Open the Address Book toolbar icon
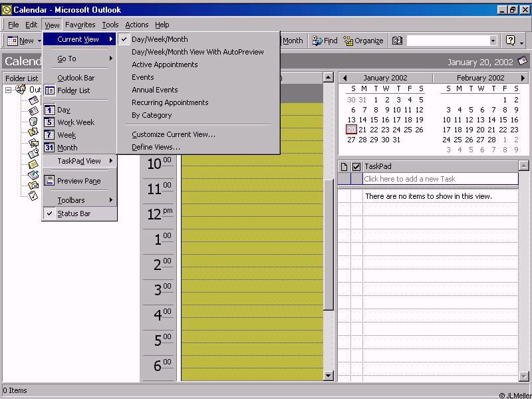Image resolution: width=532 pixels, height=399 pixels. pos(397,41)
